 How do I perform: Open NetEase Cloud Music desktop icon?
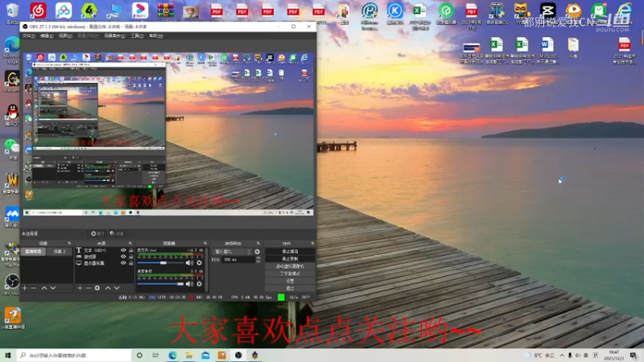[38, 11]
